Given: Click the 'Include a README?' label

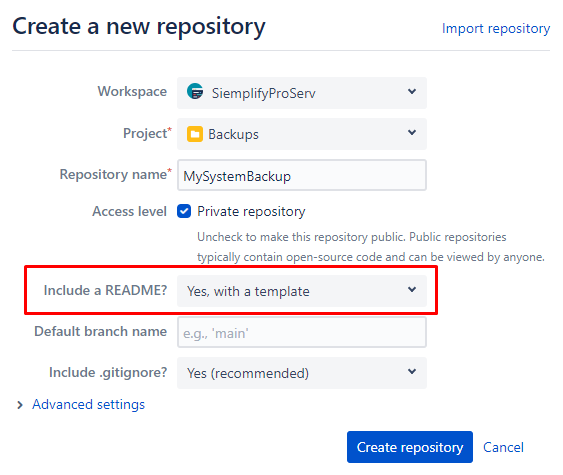Looking at the screenshot, I should [105, 290].
